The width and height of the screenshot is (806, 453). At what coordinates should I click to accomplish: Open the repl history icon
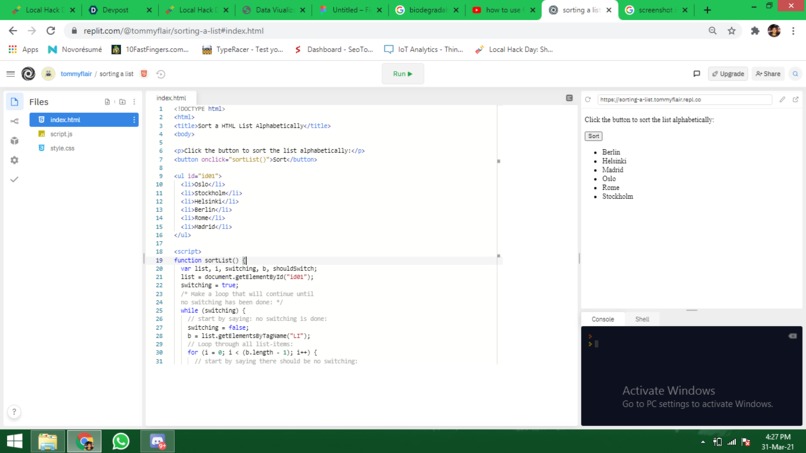pos(161,74)
